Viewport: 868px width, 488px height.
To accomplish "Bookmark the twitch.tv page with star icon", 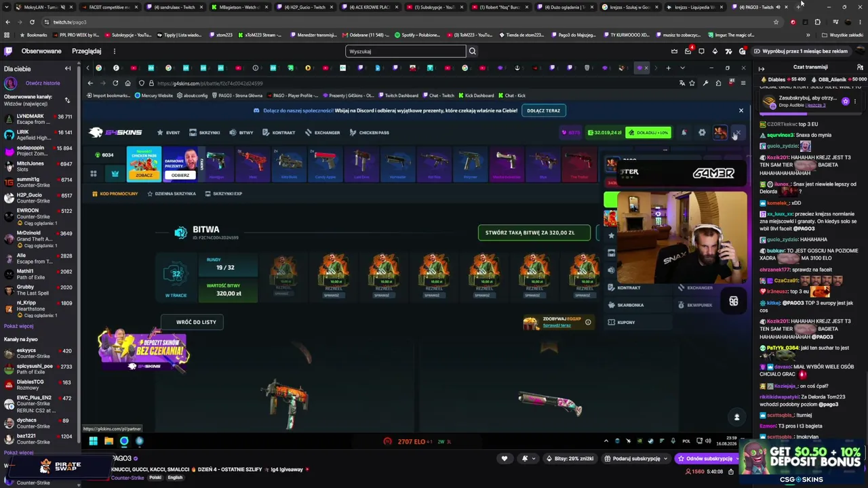I will pyautogui.click(x=776, y=22).
